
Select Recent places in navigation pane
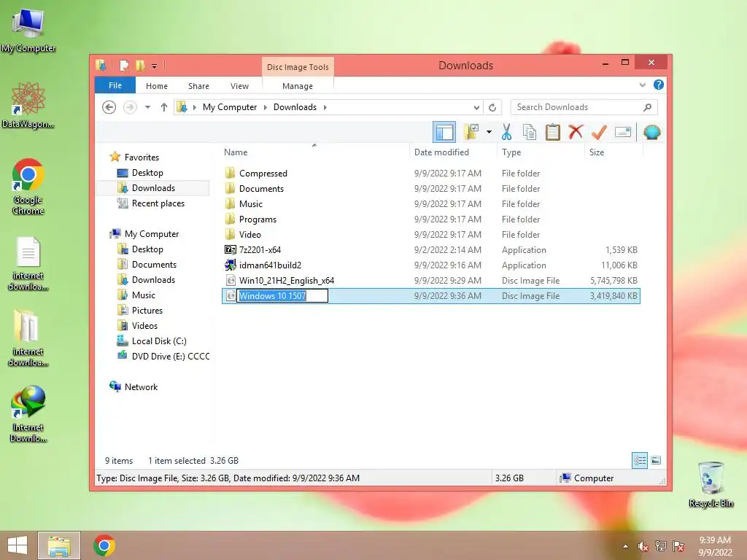point(158,203)
